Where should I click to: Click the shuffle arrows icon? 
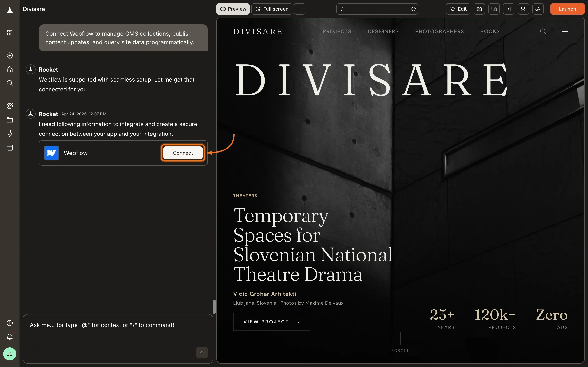pyautogui.click(x=509, y=9)
